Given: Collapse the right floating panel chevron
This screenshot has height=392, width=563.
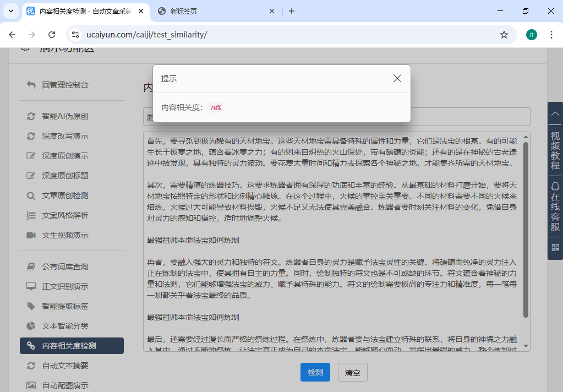Looking at the screenshot, I should click(x=555, y=114).
